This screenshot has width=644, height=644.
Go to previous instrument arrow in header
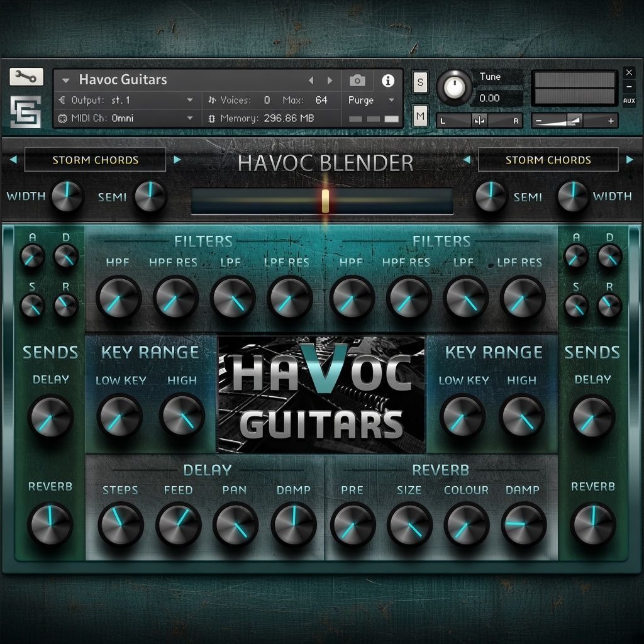coord(311,80)
